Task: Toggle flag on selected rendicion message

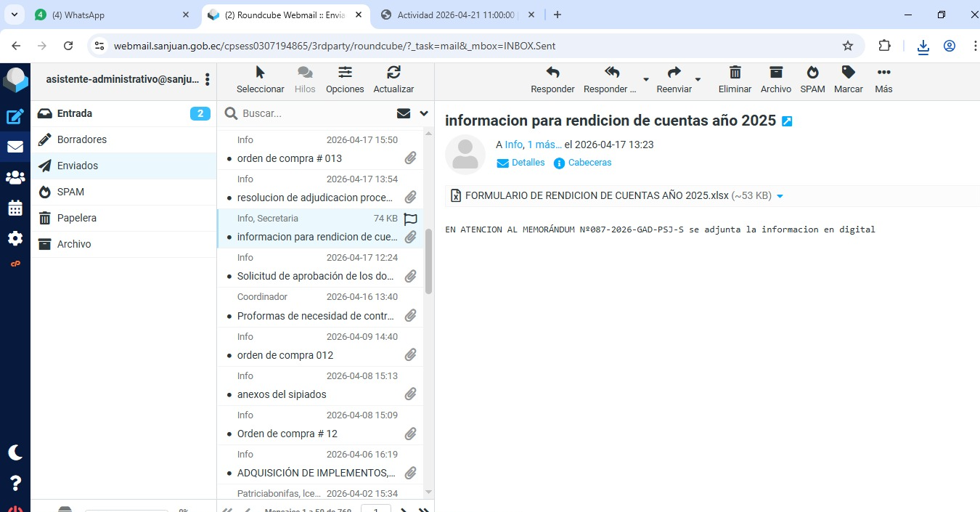Action: coord(410,219)
